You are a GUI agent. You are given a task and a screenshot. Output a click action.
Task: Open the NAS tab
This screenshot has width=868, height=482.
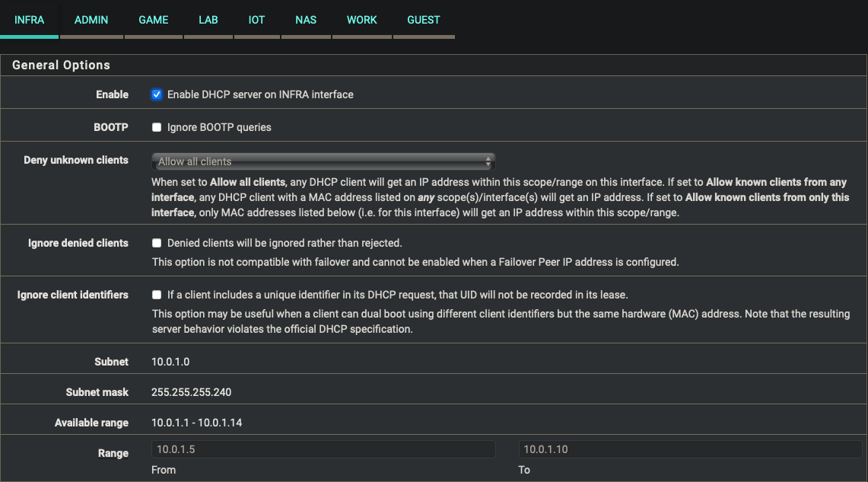306,19
